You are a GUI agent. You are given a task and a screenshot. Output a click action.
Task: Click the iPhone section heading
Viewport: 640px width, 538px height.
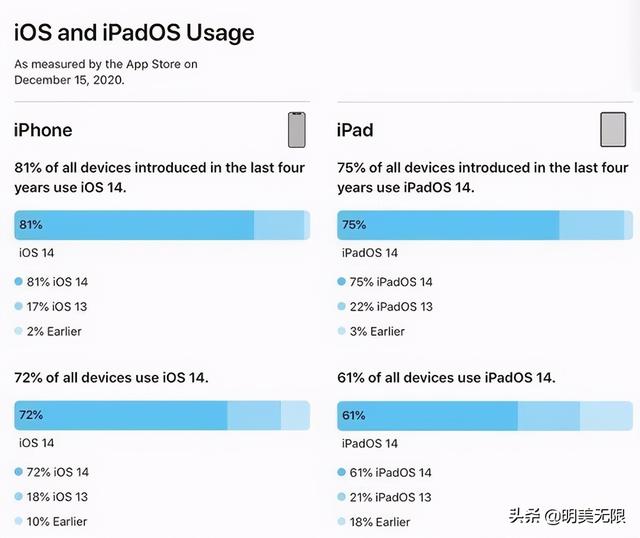pyautogui.click(x=43, y=130)
